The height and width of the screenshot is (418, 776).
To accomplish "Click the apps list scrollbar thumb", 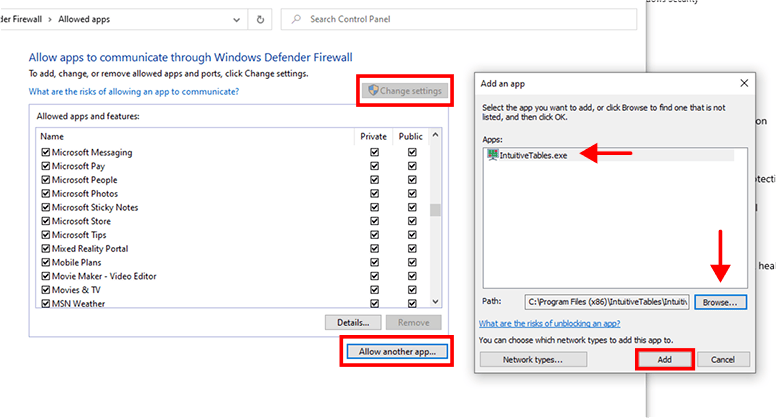I will tap(436, 210).
